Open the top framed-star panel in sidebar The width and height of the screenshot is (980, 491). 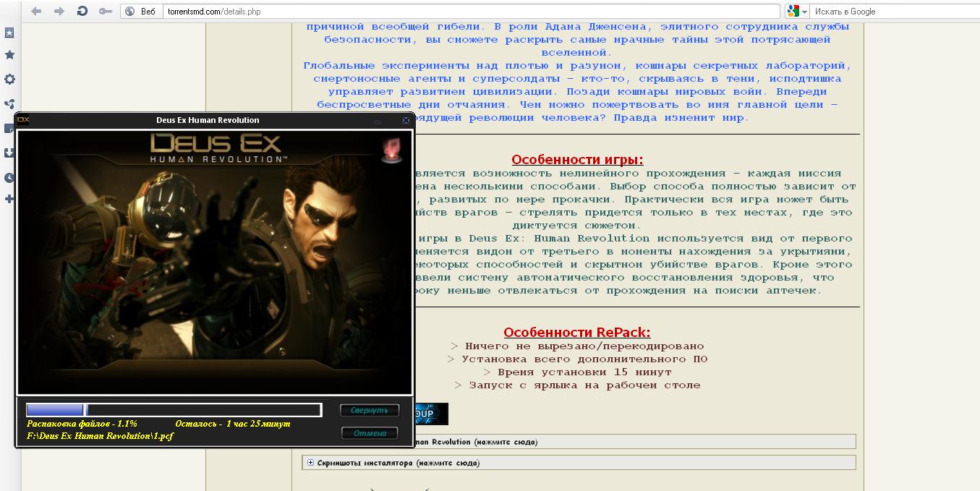(x=9, y=33)
